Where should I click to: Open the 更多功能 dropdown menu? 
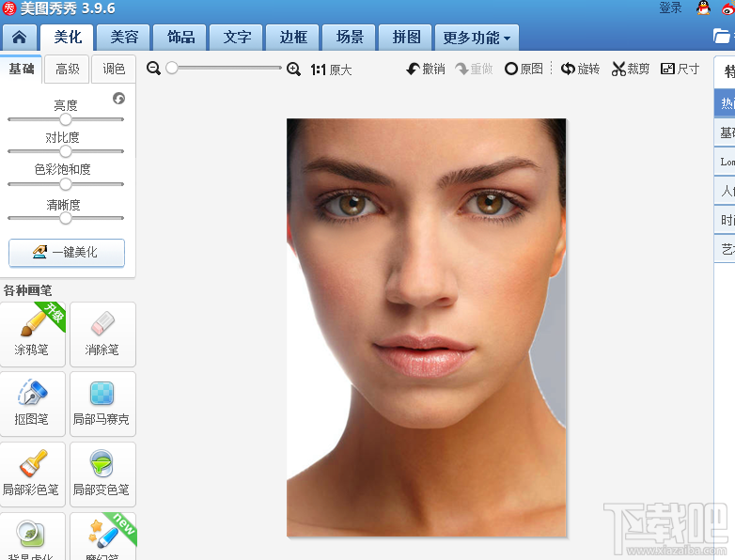(477, 38)
